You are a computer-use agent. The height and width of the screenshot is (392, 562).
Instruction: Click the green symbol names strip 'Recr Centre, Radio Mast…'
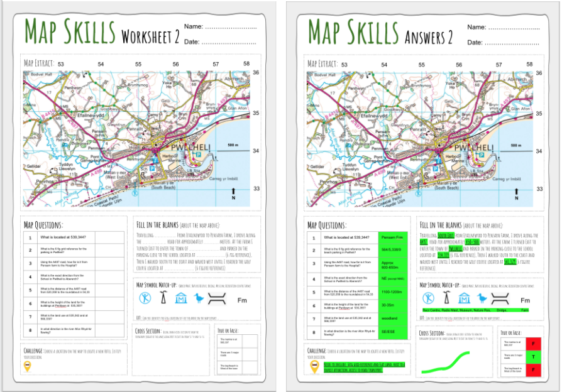(476, 310)
